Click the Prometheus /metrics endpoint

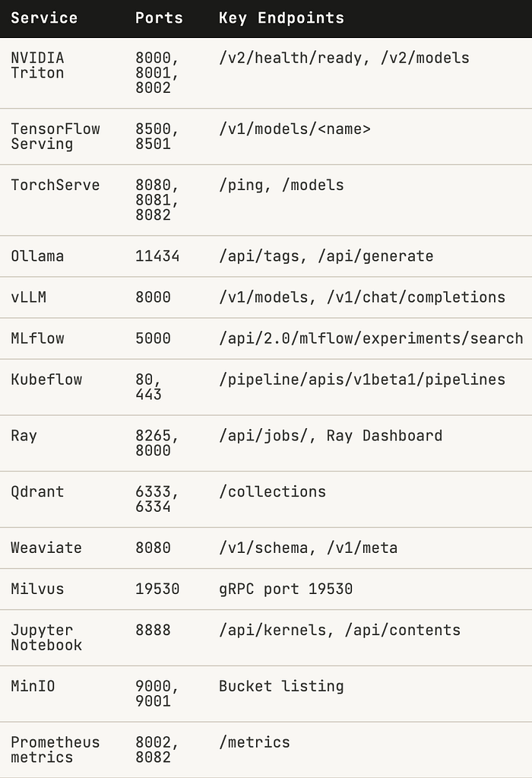[x=255, y=742]
